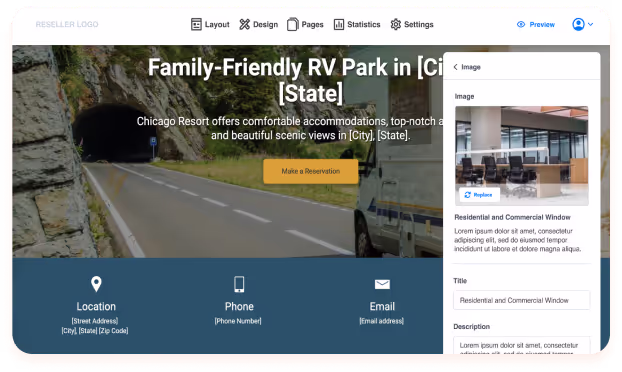Image resolution: width=622 pixels, height=372 pixels.
Task: Click the Image panel header label
Action: [471, 67]
